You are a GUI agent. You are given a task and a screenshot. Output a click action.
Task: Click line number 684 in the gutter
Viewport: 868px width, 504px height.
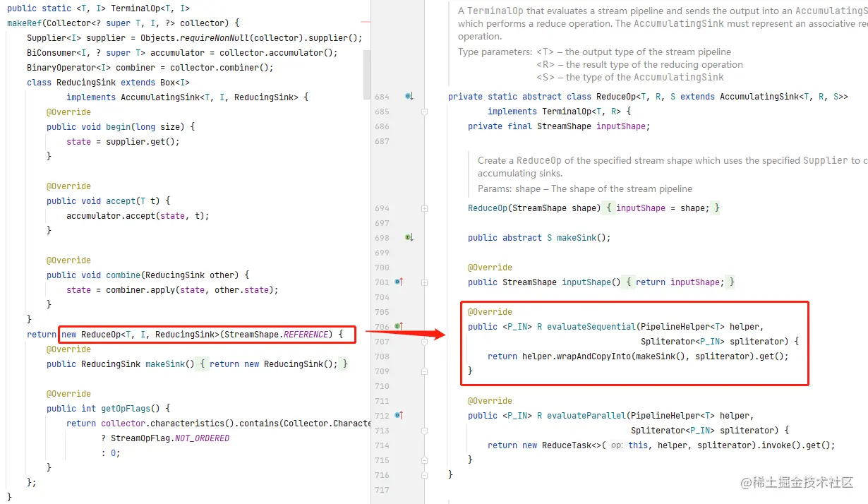click(382, 97)
